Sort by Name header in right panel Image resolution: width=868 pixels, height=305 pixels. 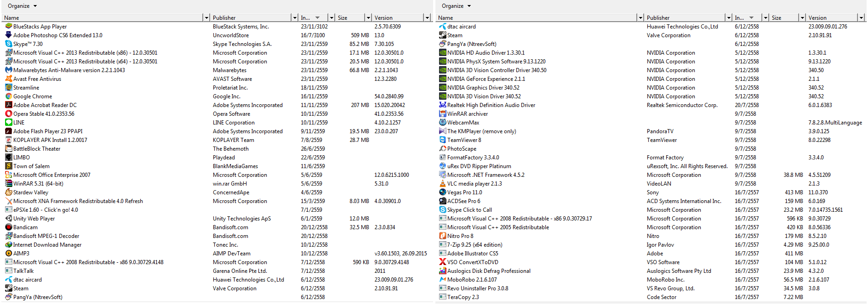click(537, 18)
